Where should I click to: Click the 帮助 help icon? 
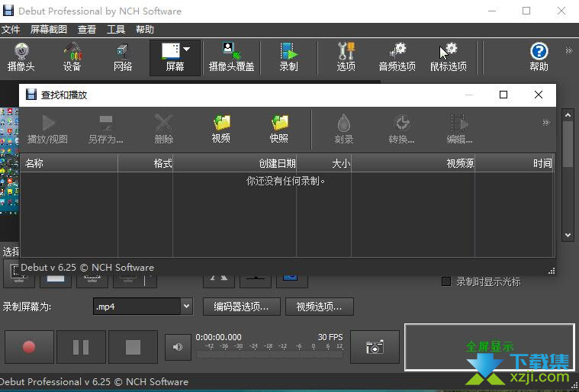click(539, 57)
